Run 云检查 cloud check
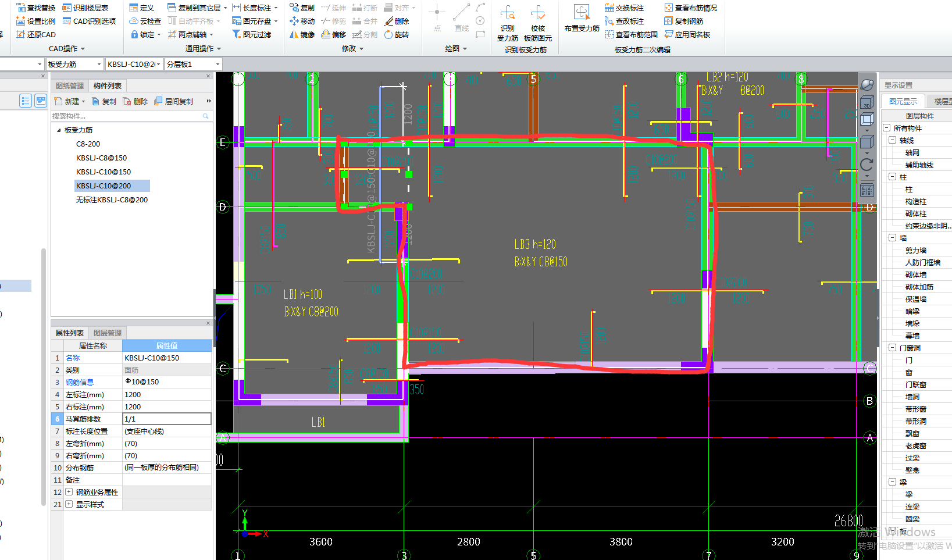Screen dimensions: 952x560 [145, 21]
